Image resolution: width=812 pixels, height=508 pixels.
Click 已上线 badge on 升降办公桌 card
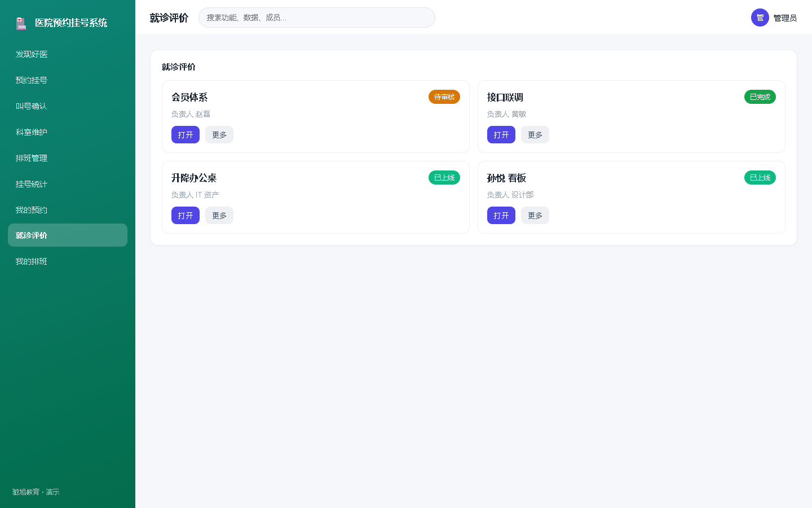pyautogui.click(x=444, y=178)
